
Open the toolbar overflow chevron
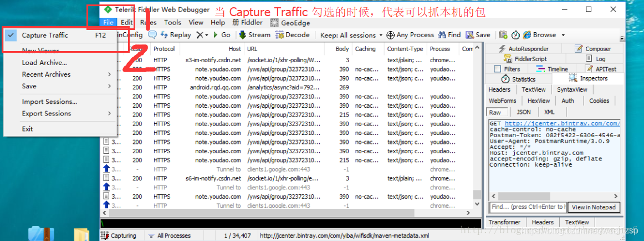(622, 38)
